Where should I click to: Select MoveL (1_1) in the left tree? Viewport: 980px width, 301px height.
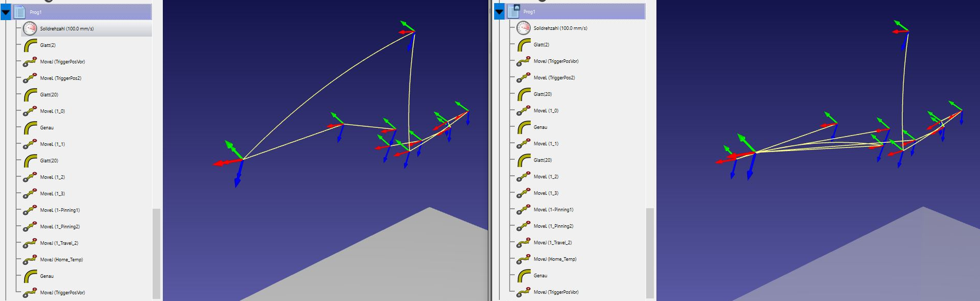click(x=53, y=144)
